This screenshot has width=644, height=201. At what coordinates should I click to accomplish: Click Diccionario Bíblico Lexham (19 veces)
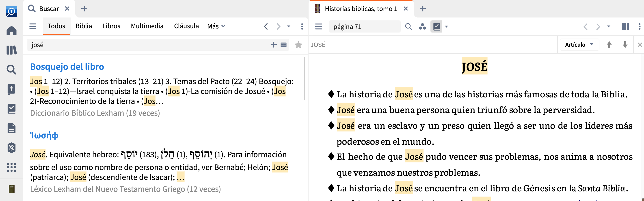pos(95,113)
